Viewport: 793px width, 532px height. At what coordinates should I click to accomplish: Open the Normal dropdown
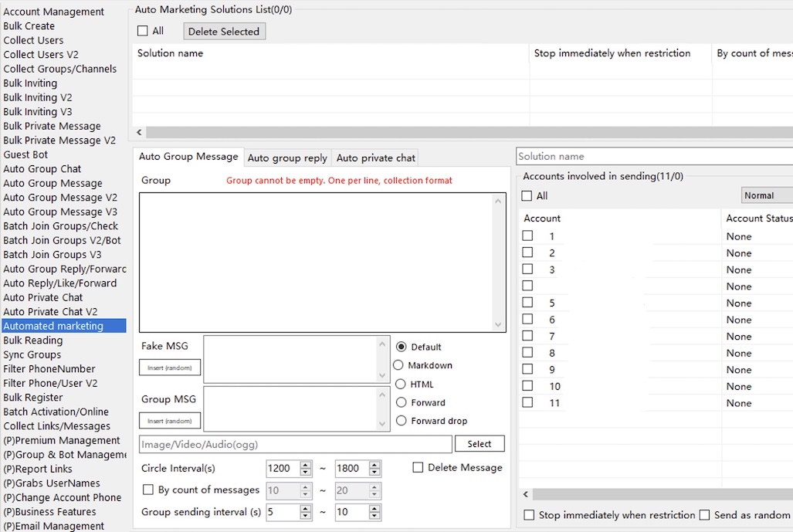coord(767,195)
